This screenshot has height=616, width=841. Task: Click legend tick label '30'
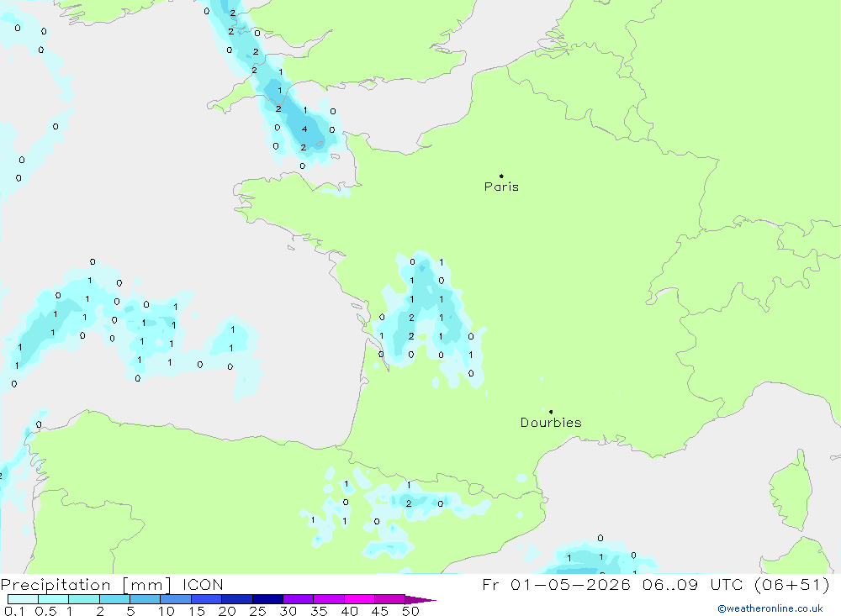[288, 611]
